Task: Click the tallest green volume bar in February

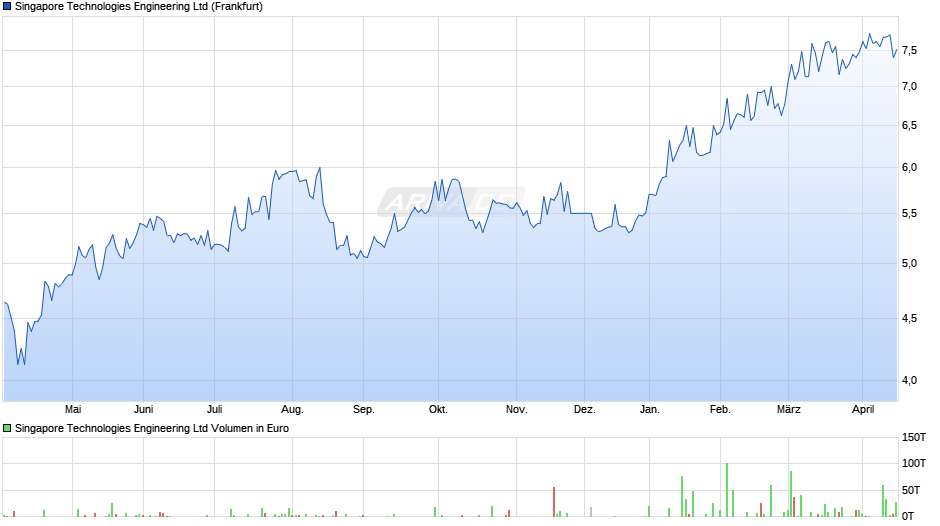Action: [x=727, y=490]
